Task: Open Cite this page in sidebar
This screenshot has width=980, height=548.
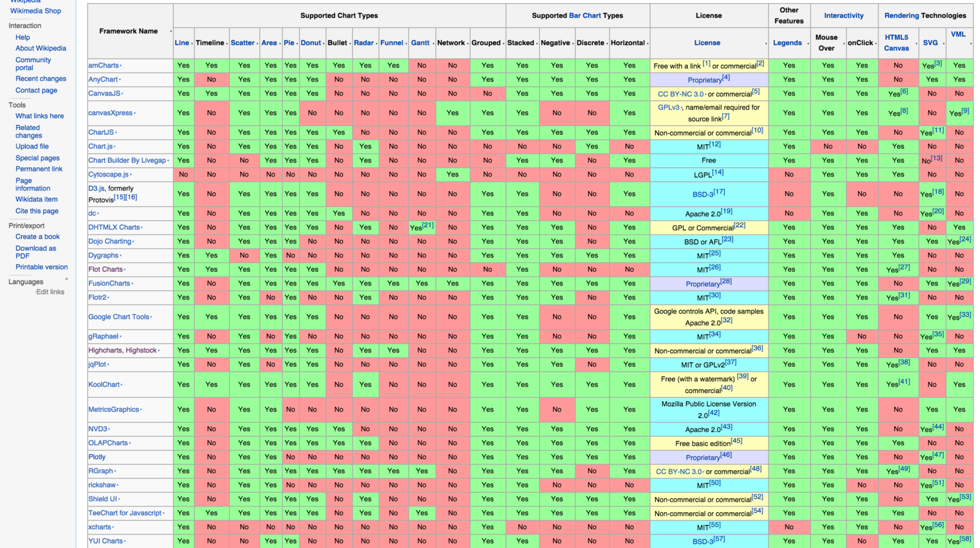Action: point(37,211)
